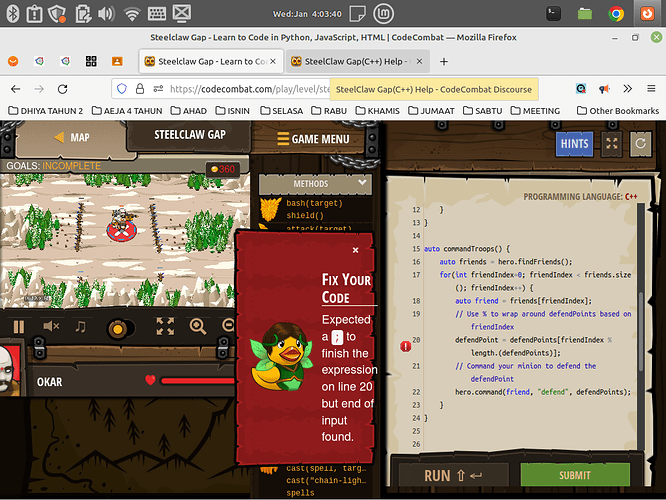
Task: Click the golden shield item icon
Action: (x=271, y=209)
